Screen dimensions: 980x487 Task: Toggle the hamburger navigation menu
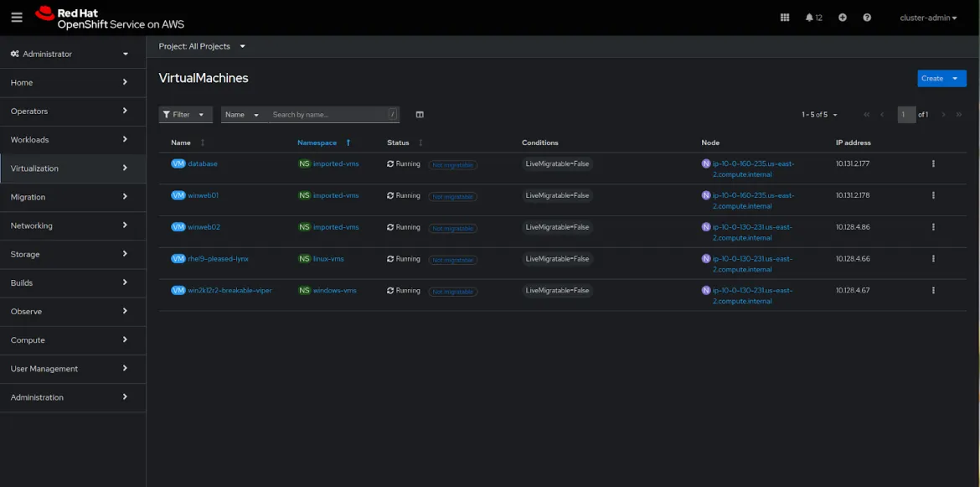tap(17, 18)
